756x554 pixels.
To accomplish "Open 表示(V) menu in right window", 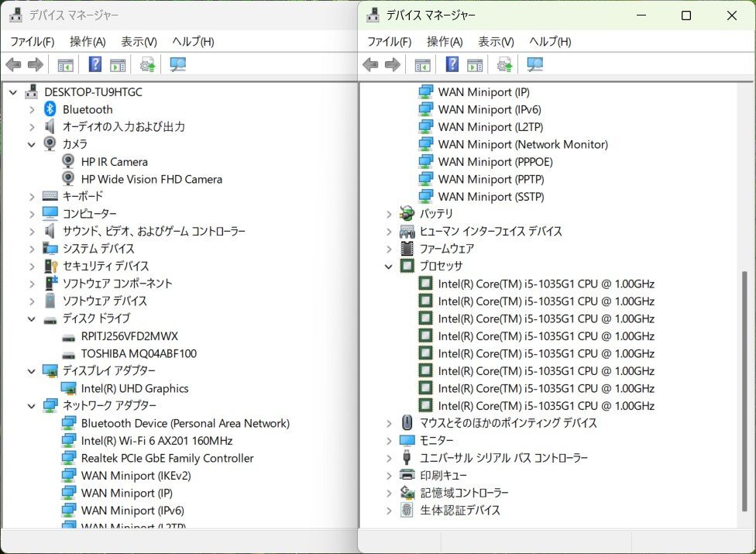I will [x=496, y=42].
